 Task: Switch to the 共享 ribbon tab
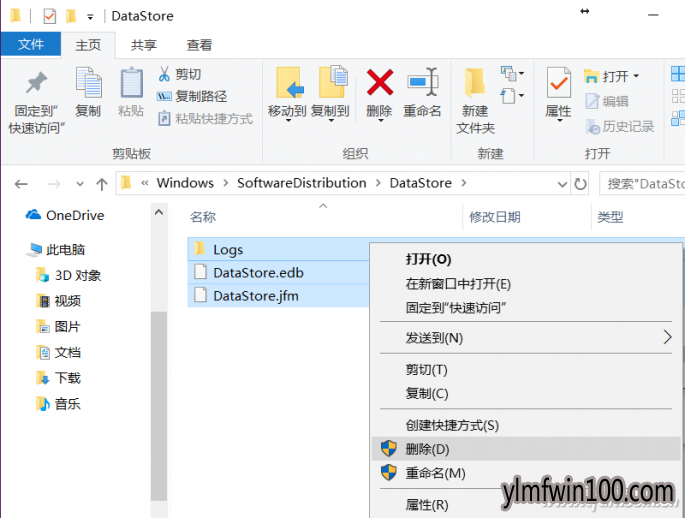tap(143, 45)
